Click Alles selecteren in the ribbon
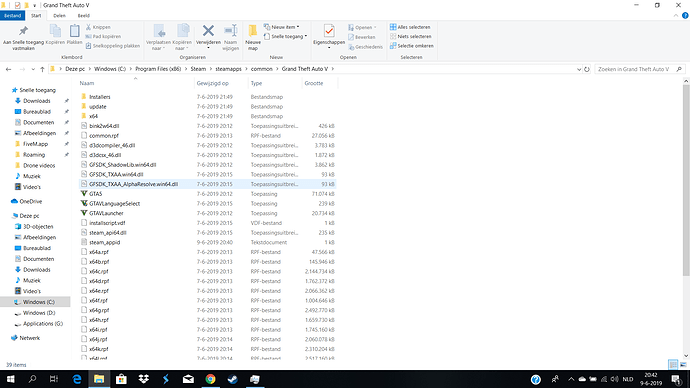The image size is (690, 388). [410, 27]
